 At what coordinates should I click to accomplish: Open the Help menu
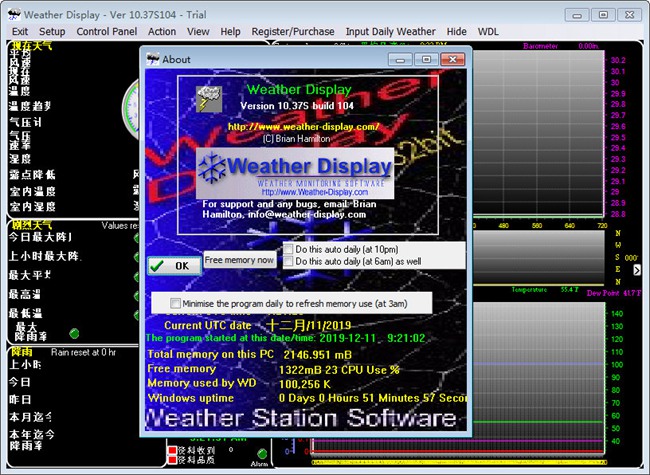coord(230,32)
